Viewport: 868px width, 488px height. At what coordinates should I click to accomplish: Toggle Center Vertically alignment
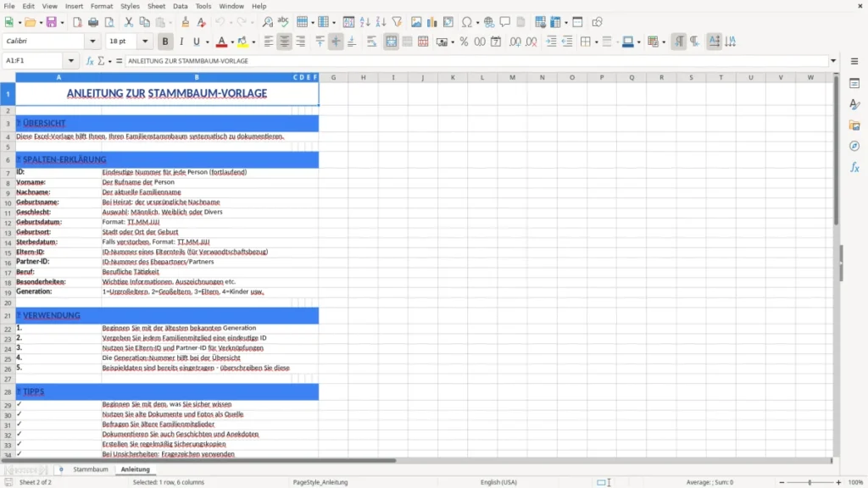click(336, 42)
